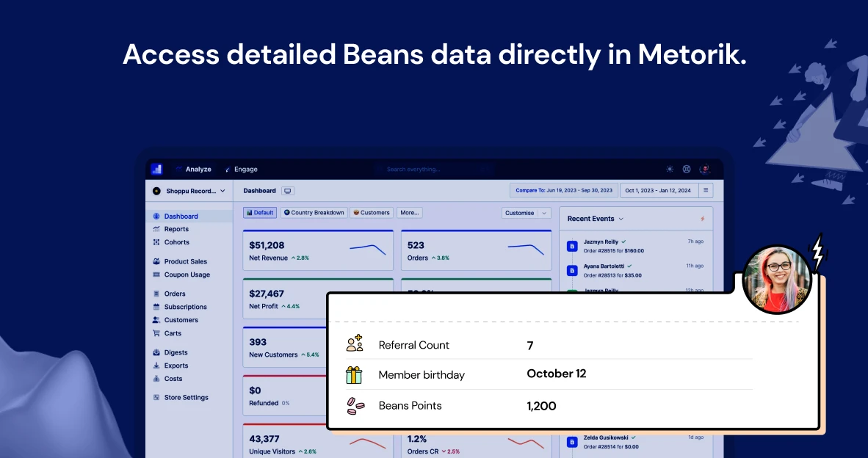Click the Compare To date range button

coord(563,191)
